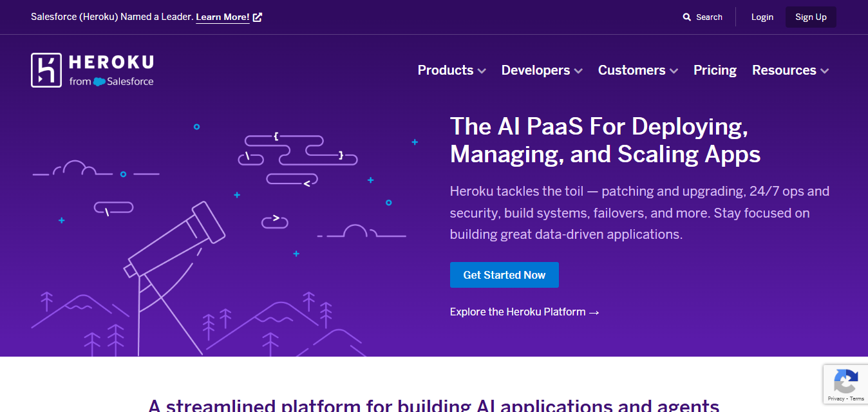Open the Developers menu
Screen dimensions: 868x412
542,70
